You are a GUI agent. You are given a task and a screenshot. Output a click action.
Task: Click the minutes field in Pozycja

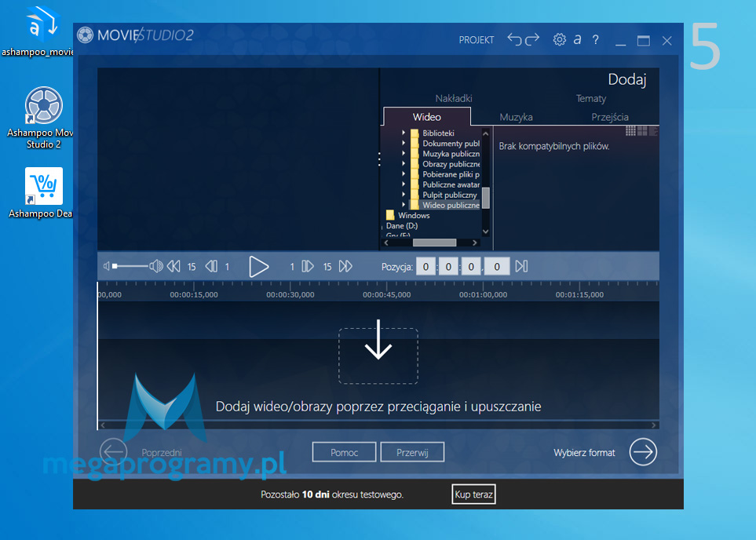(448, 267)
